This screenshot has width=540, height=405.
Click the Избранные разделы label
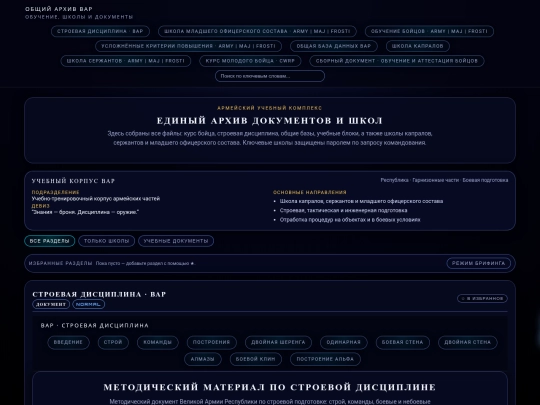click(60, 263)
